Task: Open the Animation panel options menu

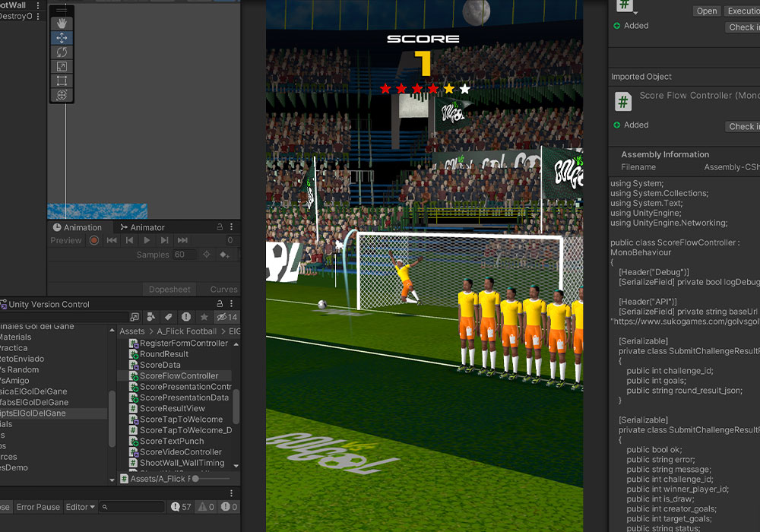Action: (x=232, y=228)
